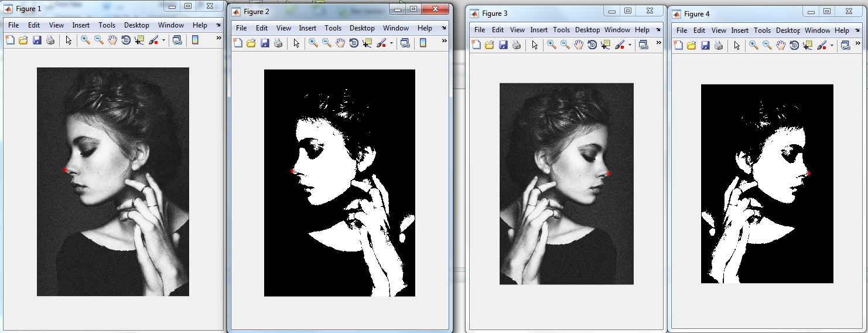The width and height of the screenshot is (868, 333).
Task: Click New Figure icon in Figure 1
Action: (x=10, y=40)
